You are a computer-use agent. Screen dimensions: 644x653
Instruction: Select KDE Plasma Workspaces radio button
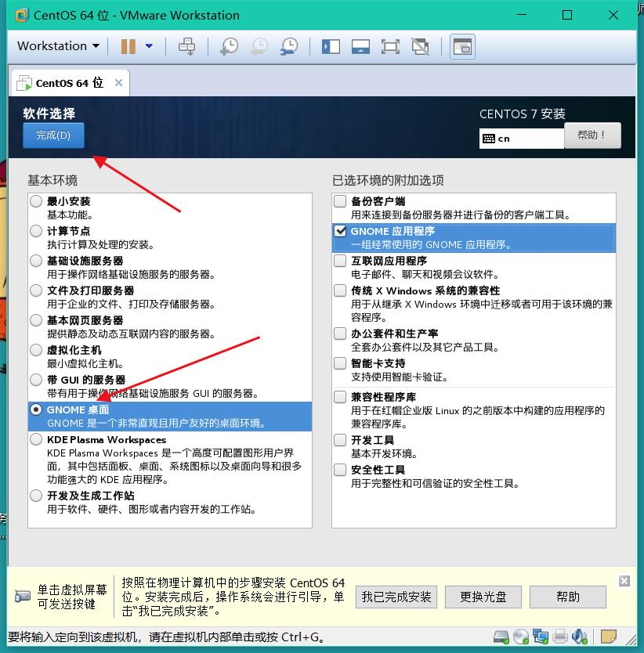36,439
